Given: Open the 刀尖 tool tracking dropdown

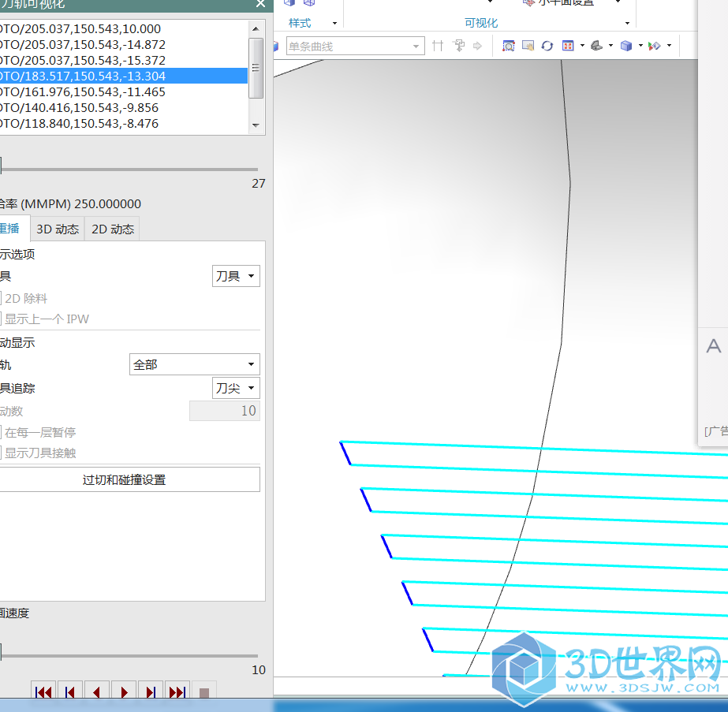Looking at the screenshot, I should pyautogui.click(x=236, y=388).
